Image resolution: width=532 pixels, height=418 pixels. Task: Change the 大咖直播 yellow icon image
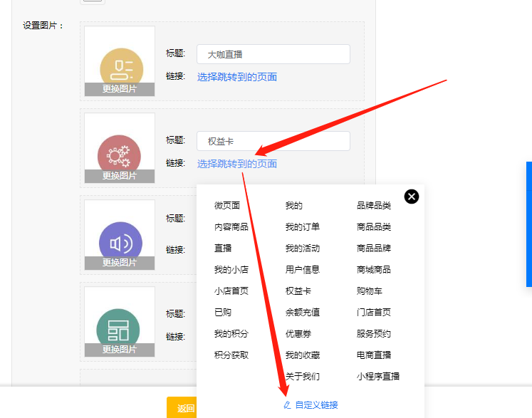click(120, 89)
